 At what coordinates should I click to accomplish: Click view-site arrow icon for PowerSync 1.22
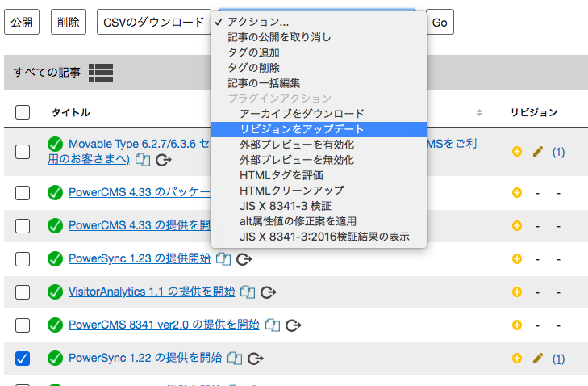coord(256,359)
